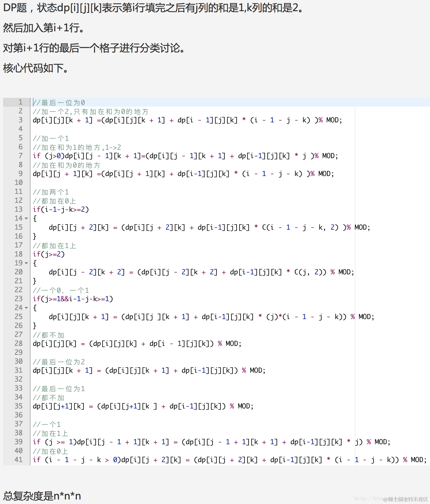Click line number 1 in the gutter

point(20,102)
